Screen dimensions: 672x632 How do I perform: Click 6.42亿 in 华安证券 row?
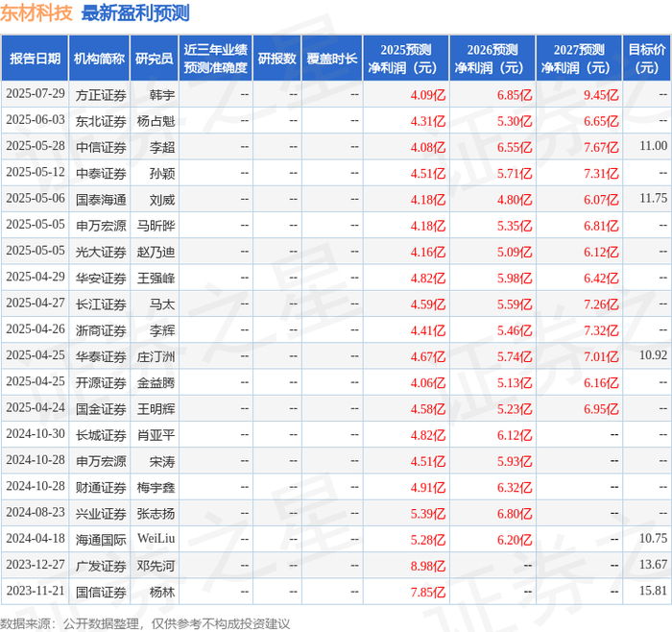tap(601, 278)
